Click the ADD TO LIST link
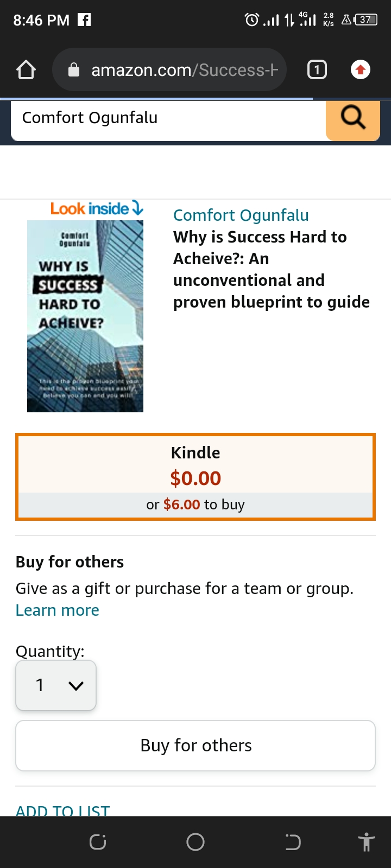 pyautogui.click(x=62, y=810)
